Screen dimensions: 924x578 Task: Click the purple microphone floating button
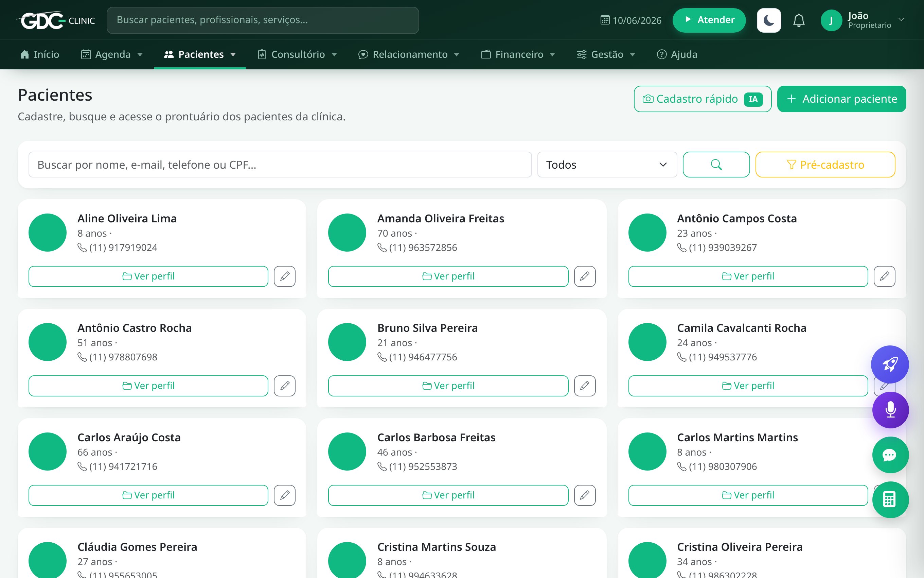890,410
